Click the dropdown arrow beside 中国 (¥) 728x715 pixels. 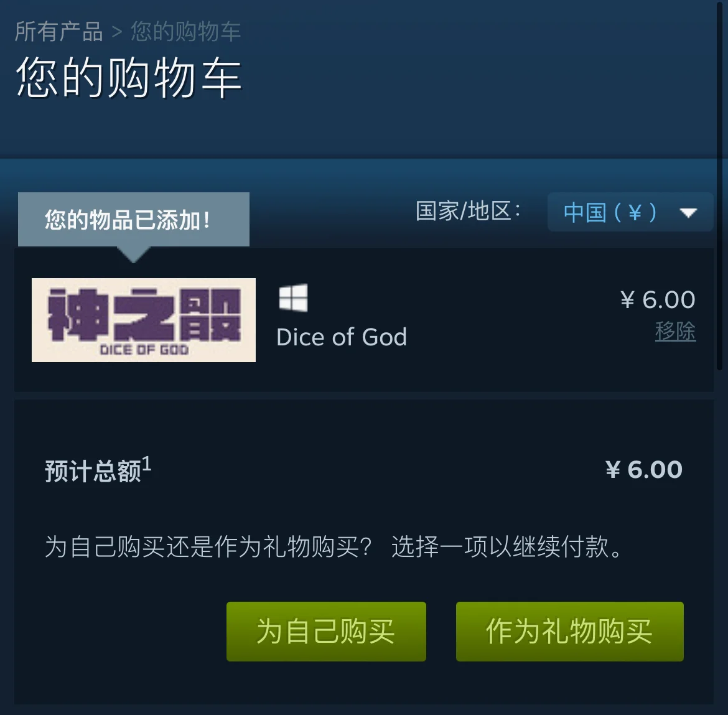coord(688,213)
